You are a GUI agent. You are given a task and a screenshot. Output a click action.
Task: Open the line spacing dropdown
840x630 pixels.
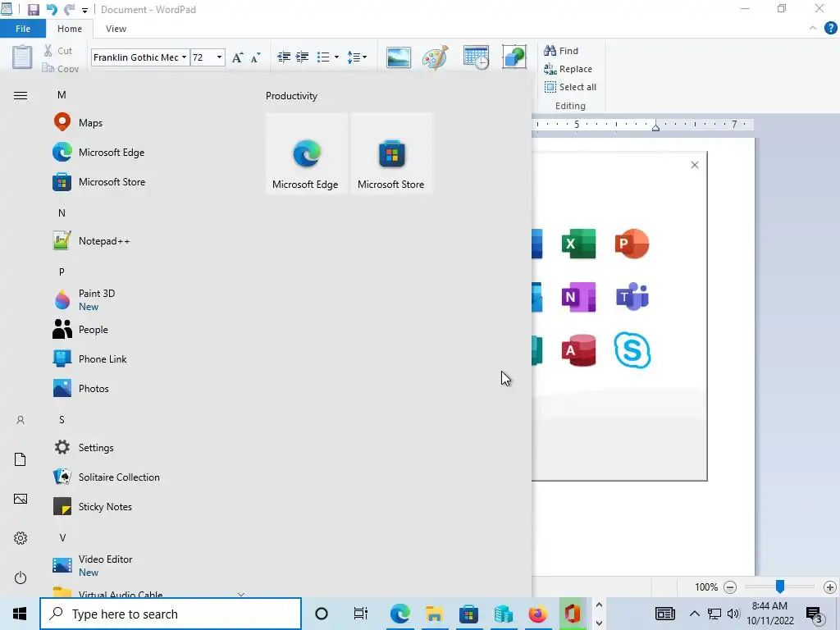tap(356, 57)
